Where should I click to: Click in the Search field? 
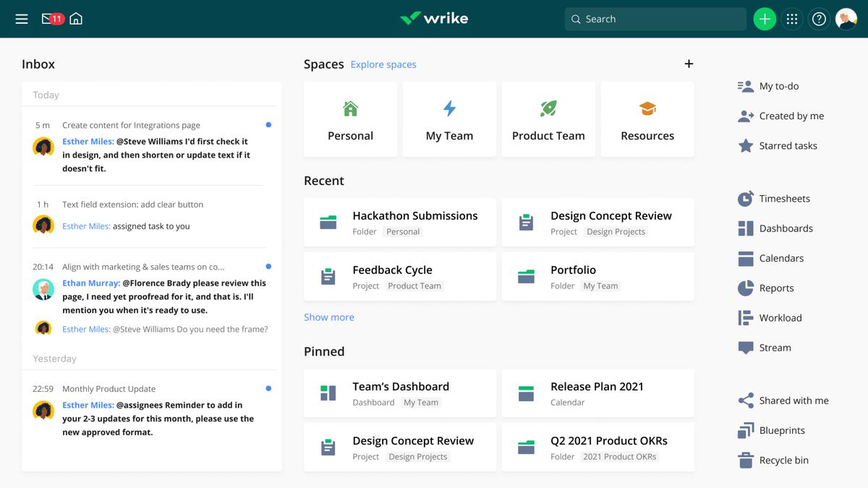click(x=655, y=19)
